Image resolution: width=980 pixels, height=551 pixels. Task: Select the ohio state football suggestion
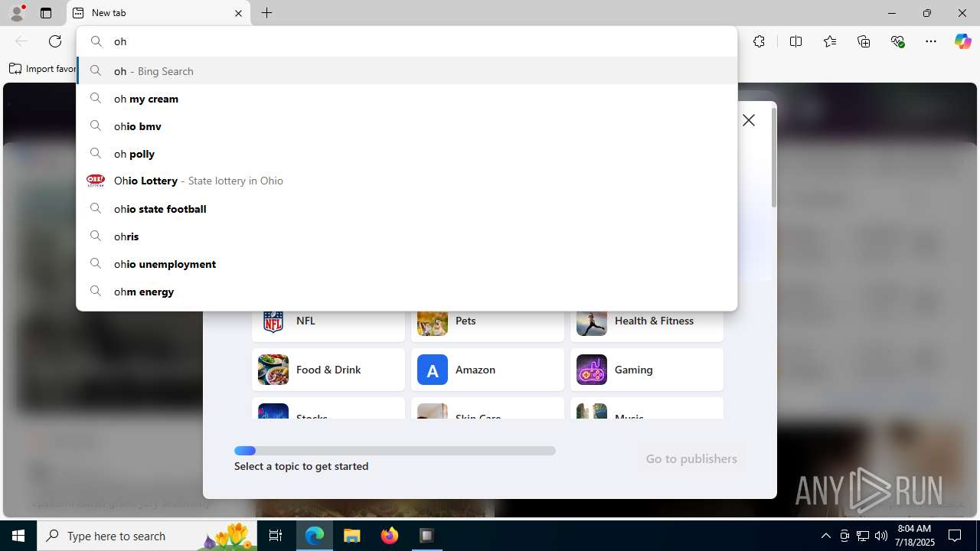(407, 209)
